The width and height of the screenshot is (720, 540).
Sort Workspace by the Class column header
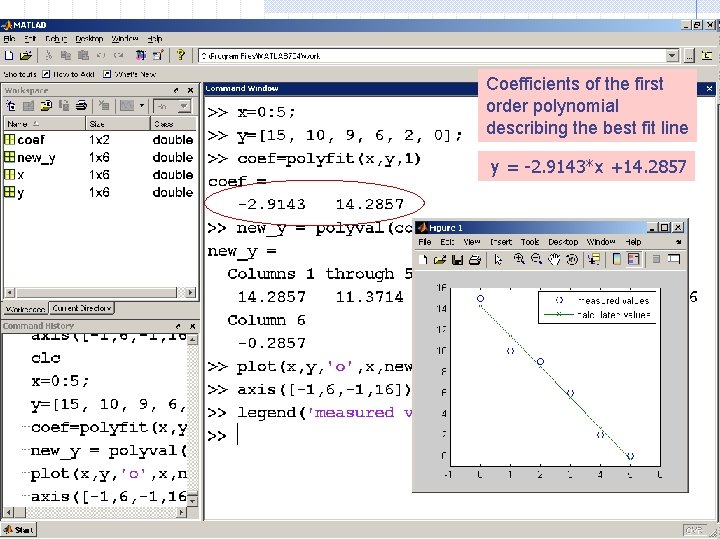pos(174,124)
